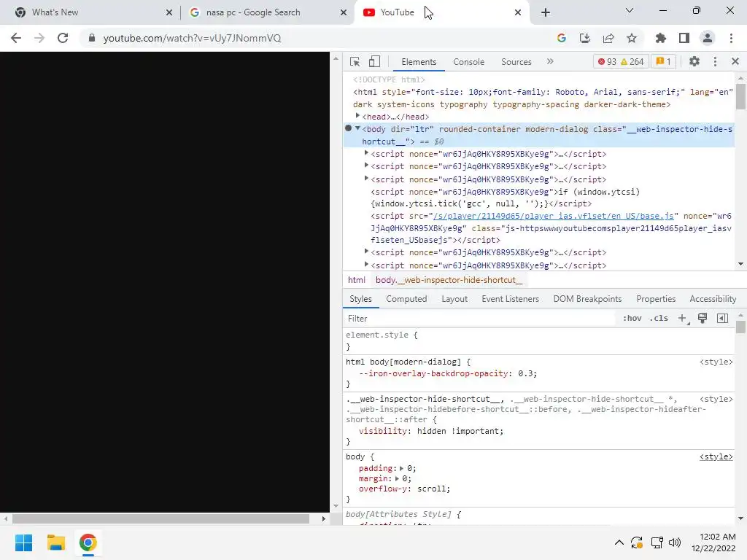Show more DevTools tabs chevron
The height and width of the screenshot is (560, 747).
(550, 61)
